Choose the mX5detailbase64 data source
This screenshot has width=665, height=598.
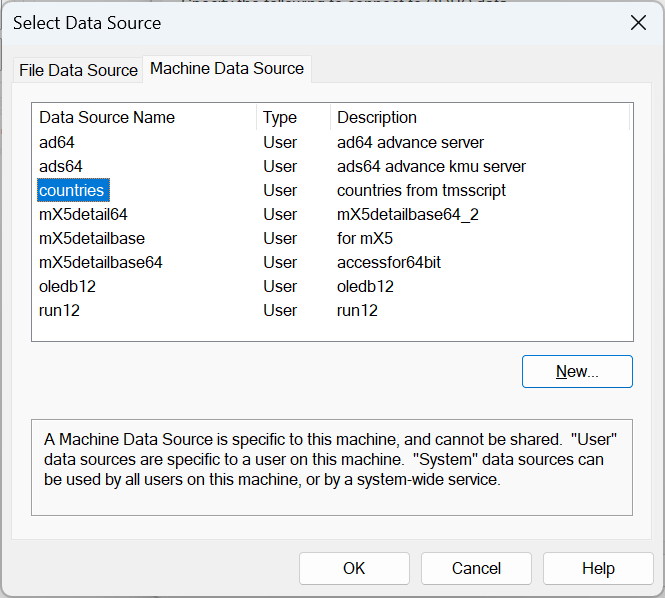click(100, 262)
